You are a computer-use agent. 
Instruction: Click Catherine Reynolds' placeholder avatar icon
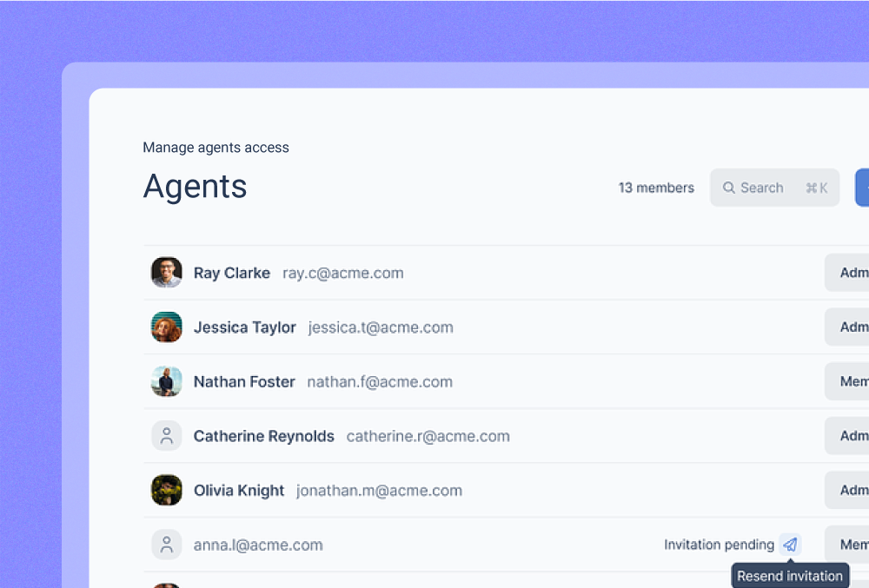click(x=166, y=436)
